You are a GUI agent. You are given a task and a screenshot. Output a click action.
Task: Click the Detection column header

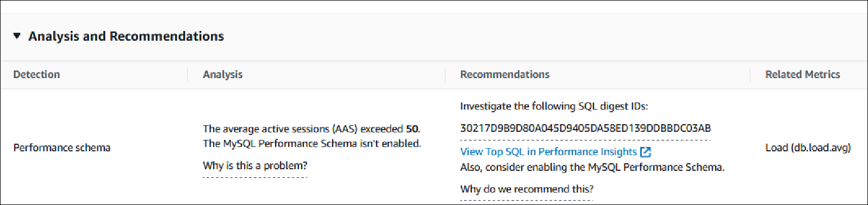pos(36,75)
